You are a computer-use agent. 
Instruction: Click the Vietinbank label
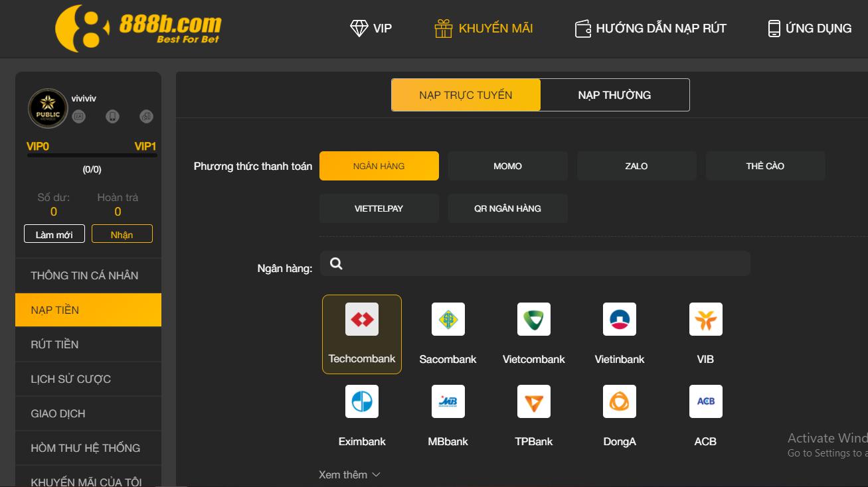(620, 359)
